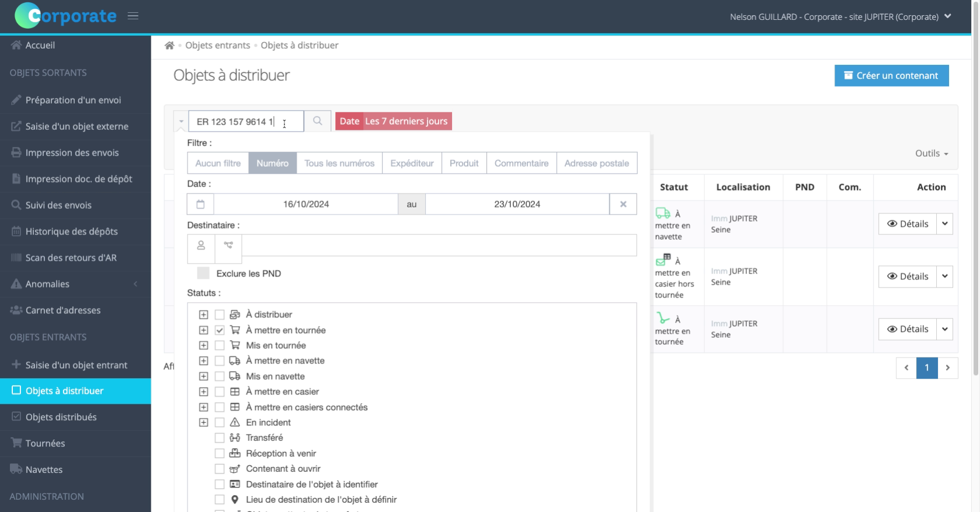The height and width of the screenshot is (512, 980).
Task: Select the Aucun filtre filter tab
Action: (218, 163)
